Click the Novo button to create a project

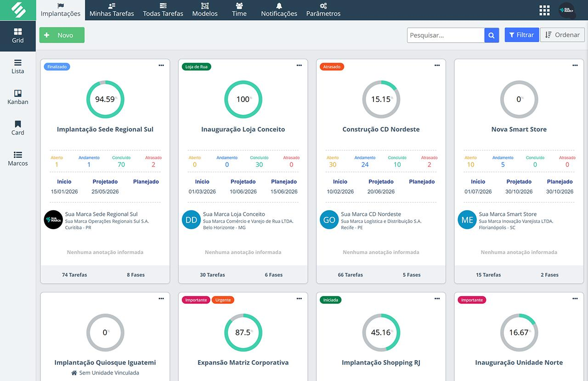pos(62,35)
